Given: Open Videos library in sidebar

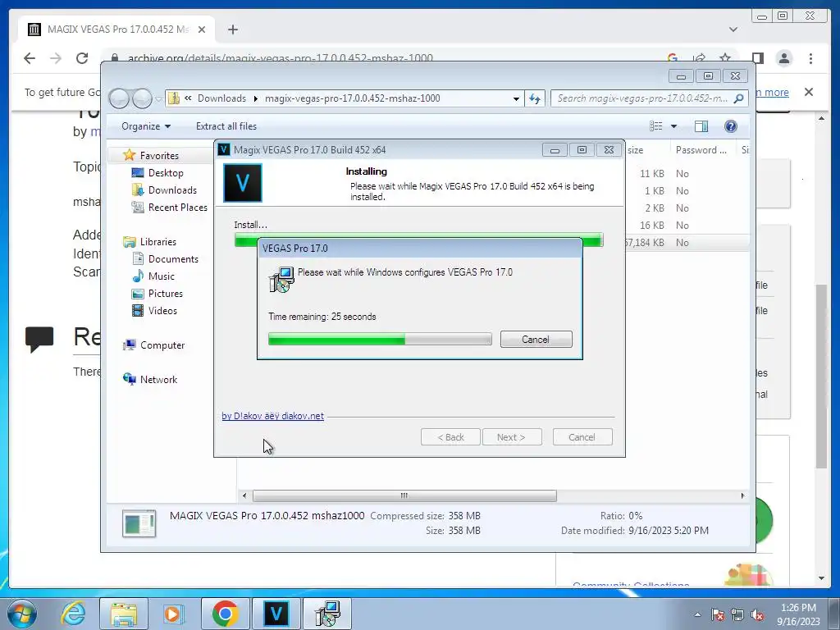Looking at the screenshot, I should pos(162,310).
